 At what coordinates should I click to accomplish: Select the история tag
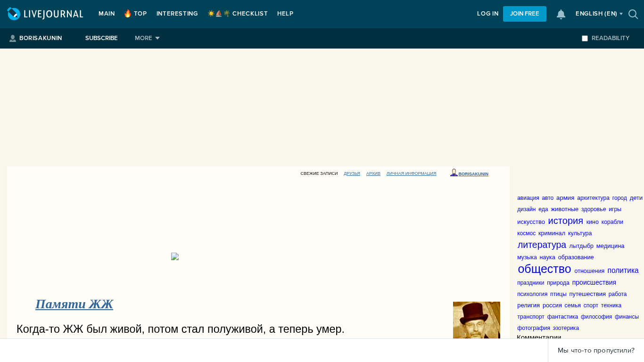pyautogui.click(x=565, y=221)
